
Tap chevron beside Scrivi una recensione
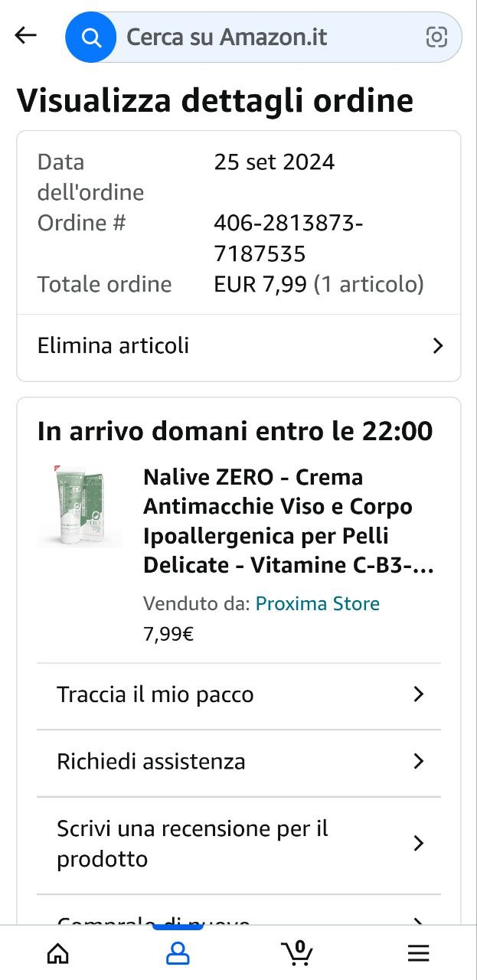418,844
